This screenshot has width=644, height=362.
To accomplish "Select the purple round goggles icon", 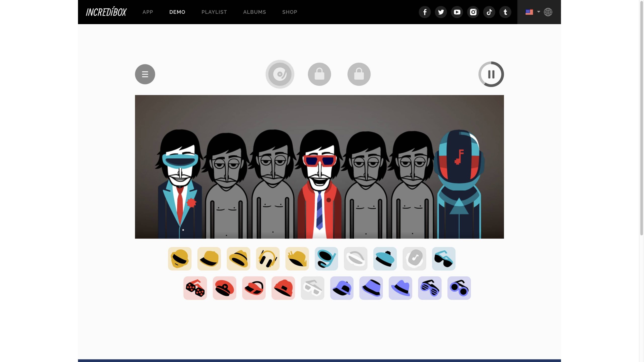I will (459, 288).
